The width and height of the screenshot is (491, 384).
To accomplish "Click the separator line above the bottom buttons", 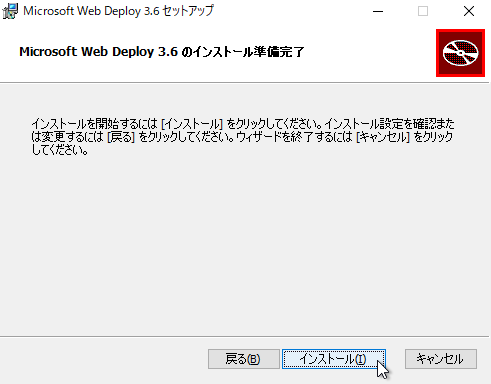I will [x=245, y=336].
